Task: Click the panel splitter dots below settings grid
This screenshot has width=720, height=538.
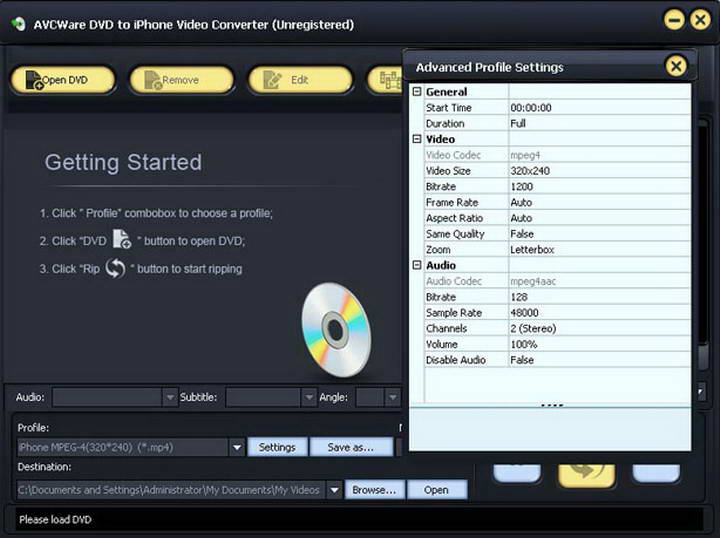Action: pyautogui.click(x=552, y=405)
